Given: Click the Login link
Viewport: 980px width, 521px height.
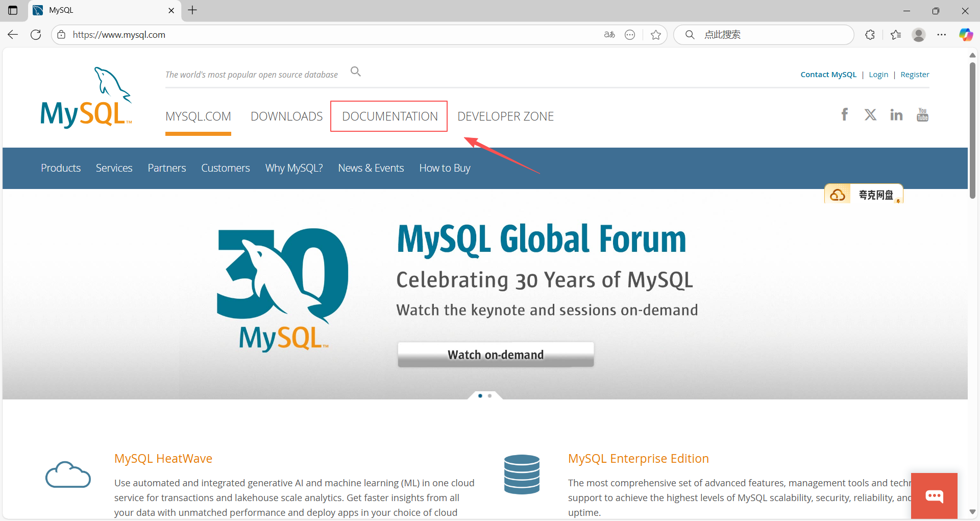Looking at the screenshot, I should (x=878, y=75).
